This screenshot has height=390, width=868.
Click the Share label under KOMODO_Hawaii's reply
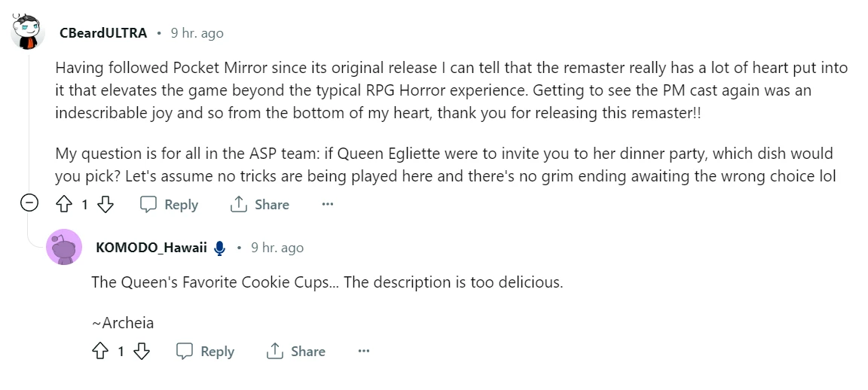coord(307,352)
